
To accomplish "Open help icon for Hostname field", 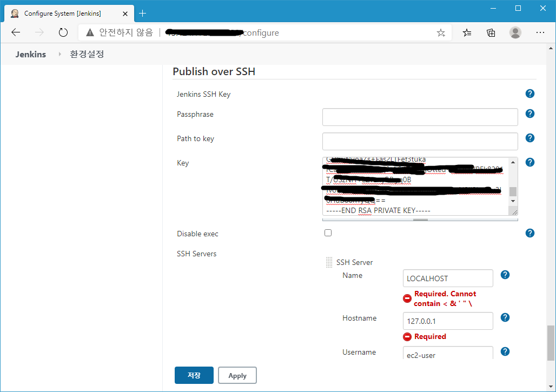I will [505, 317].
